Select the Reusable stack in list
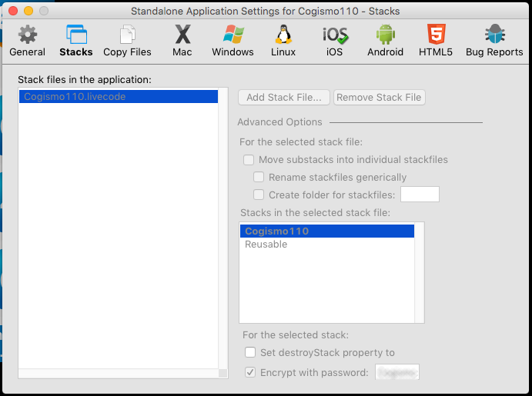Screen dimensions: 532x396 266,245
